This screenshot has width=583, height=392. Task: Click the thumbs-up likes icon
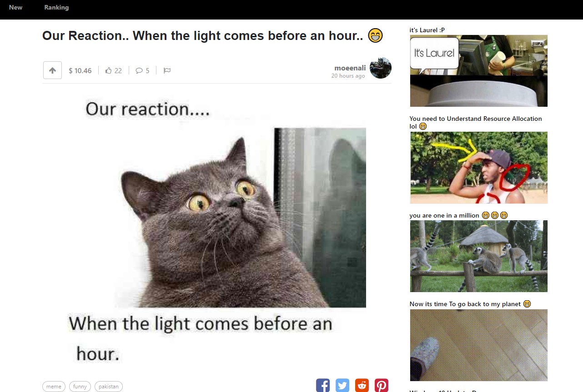click(x=108, y=70)
